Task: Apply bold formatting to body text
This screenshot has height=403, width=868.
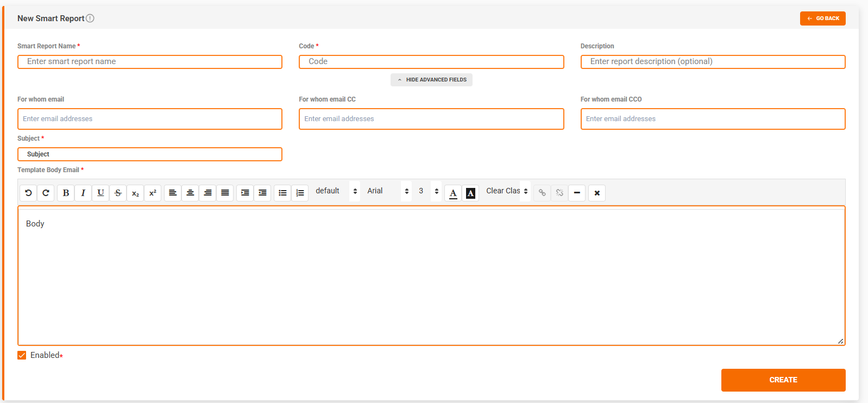Action: click(x=66, y=193)
